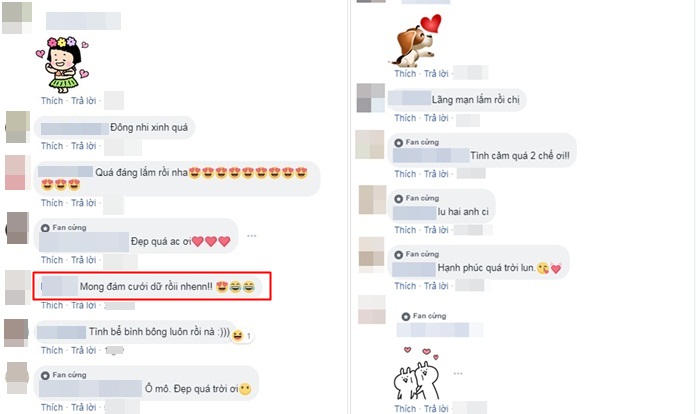Open options dots beside the rabbits sticker
Screen dimensions: 700x414
(458, 373)
